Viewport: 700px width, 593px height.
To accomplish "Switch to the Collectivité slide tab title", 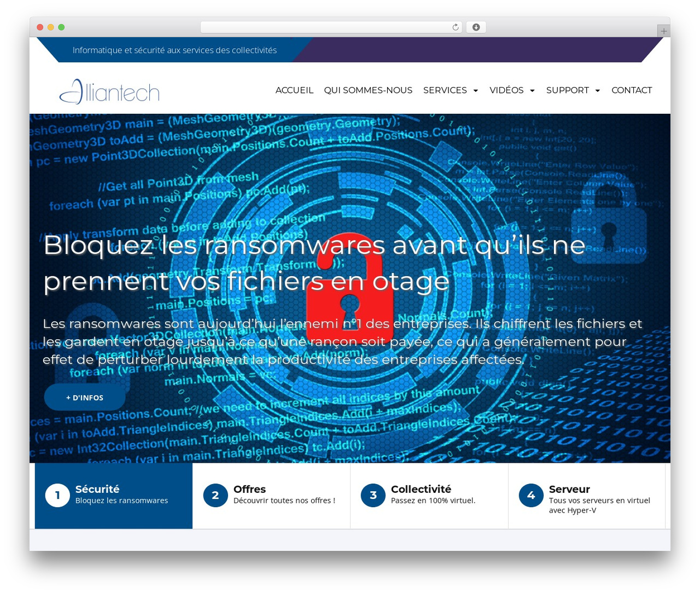I will pyautogui.click(x=421, y=489).
